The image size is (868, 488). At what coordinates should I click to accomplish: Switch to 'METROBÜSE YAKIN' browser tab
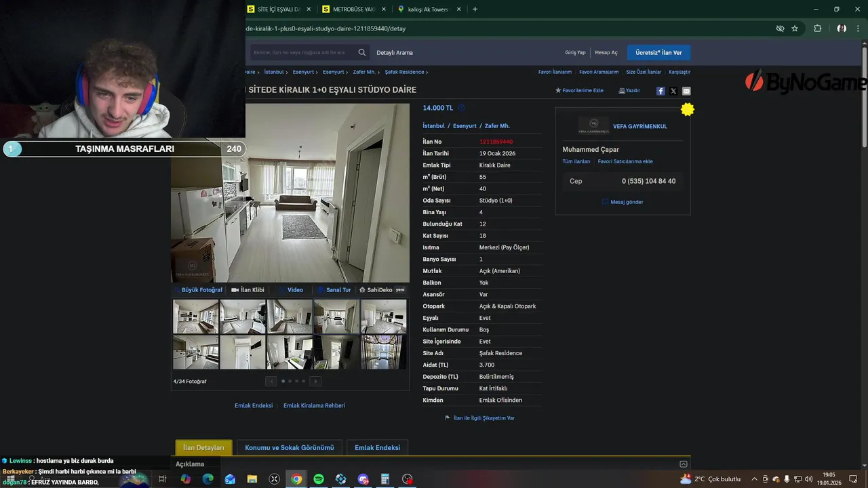point(353,9)
